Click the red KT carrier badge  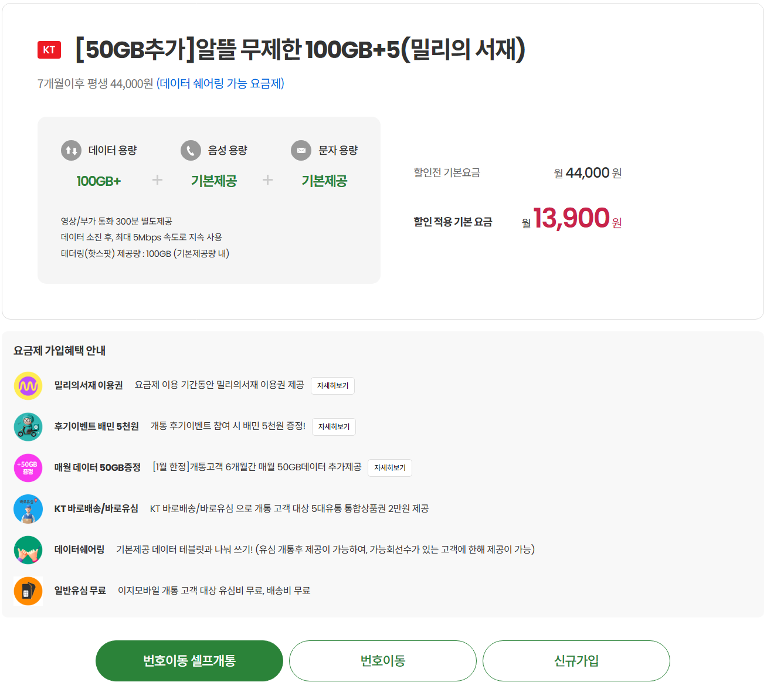coord(49,50)
